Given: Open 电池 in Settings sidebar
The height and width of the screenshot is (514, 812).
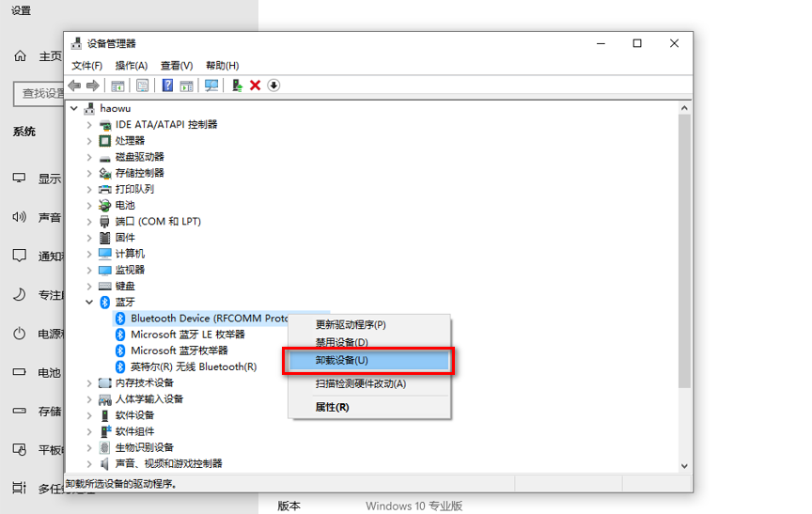Looking at the screenshot, I should coord(38,373).
